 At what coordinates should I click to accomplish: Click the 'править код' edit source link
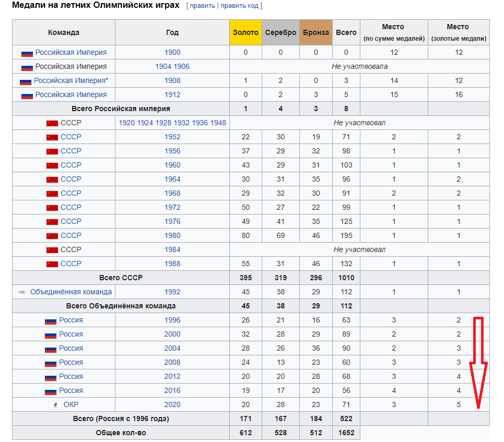tap(239, 6)
